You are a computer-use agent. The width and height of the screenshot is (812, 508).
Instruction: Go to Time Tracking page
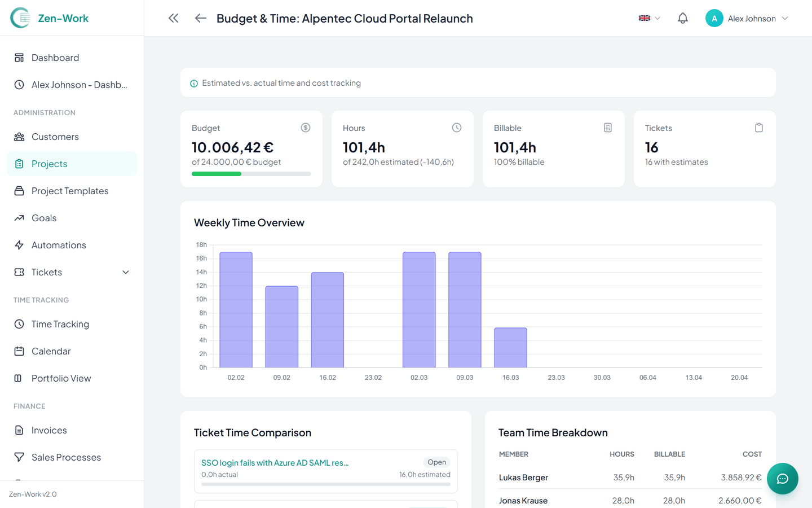pyautogui.click(x=72, y=324)
